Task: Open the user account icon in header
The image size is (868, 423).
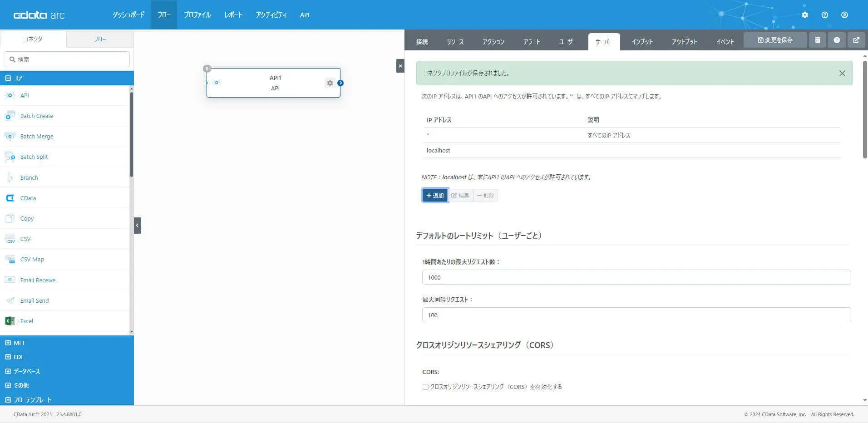Action: 844,15
